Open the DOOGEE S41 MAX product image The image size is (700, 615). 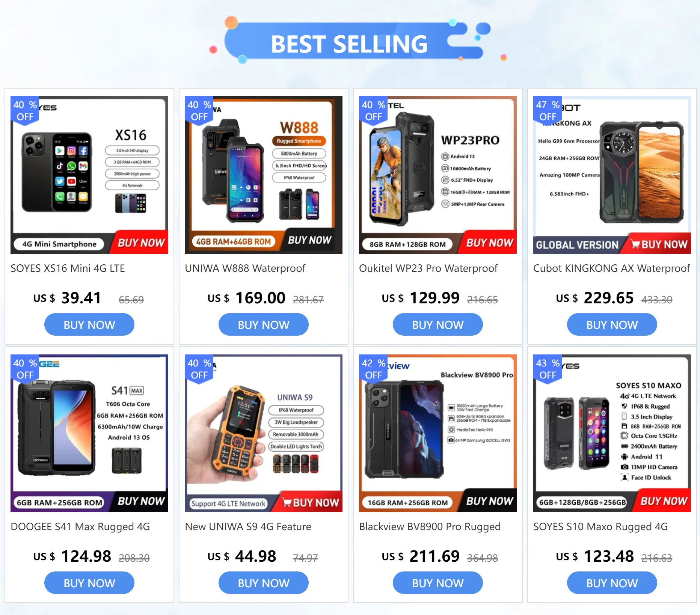pyautogui.click(x=89, y=433)
